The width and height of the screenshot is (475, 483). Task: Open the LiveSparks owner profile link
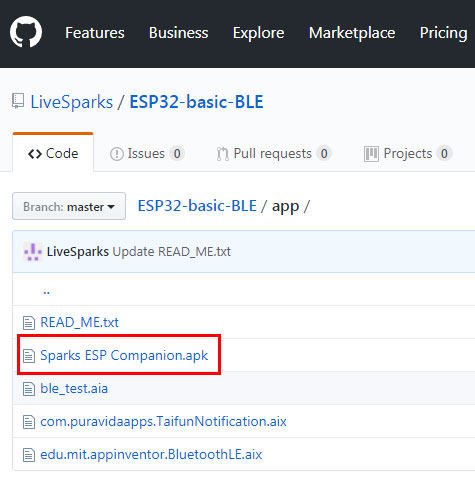72,102
